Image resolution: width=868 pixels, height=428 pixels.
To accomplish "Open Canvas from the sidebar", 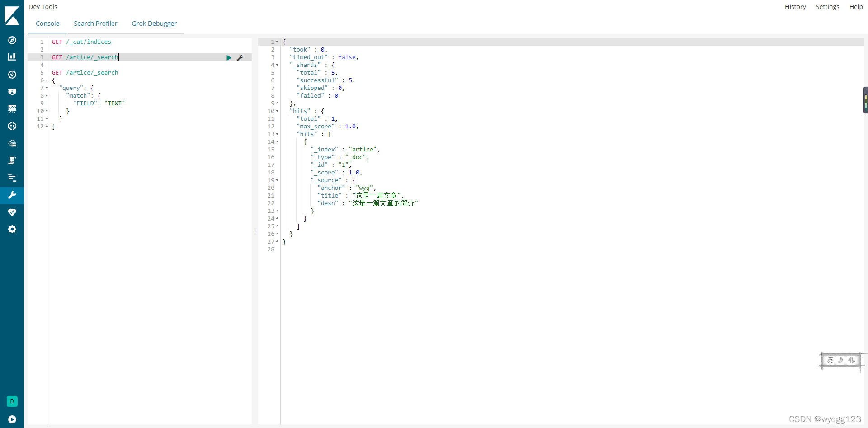I will 12,109.
